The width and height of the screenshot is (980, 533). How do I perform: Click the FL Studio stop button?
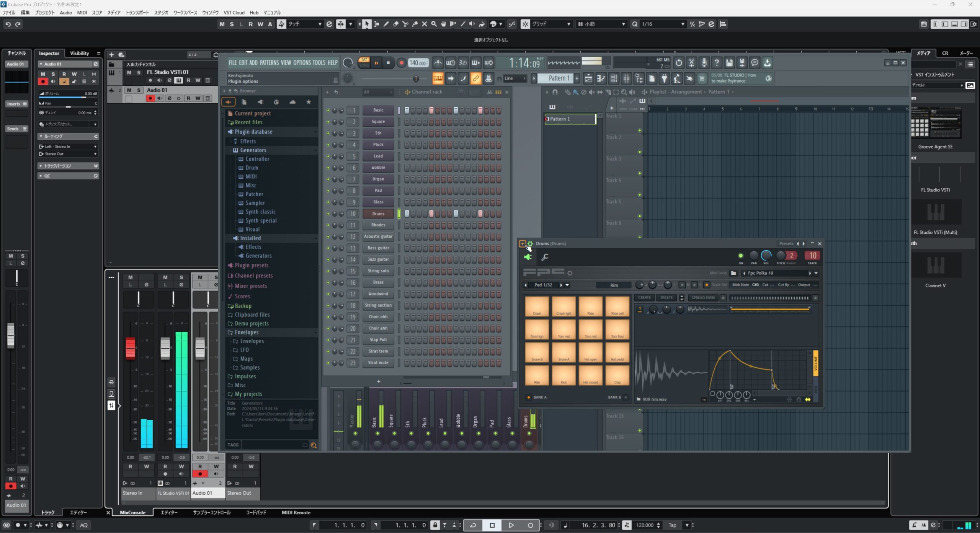(x=388, y=63)
